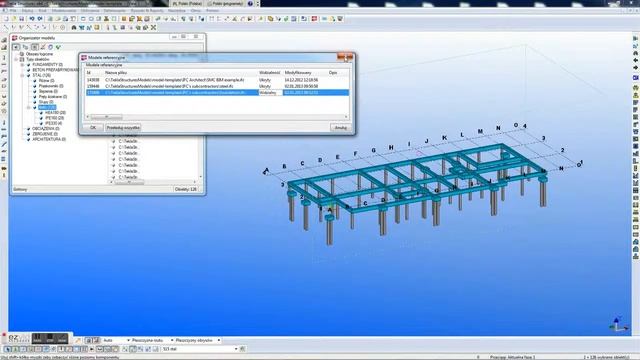Select the Typy obiektów tree item
This screenshot has width=640, height=360.
click(38, 59)
